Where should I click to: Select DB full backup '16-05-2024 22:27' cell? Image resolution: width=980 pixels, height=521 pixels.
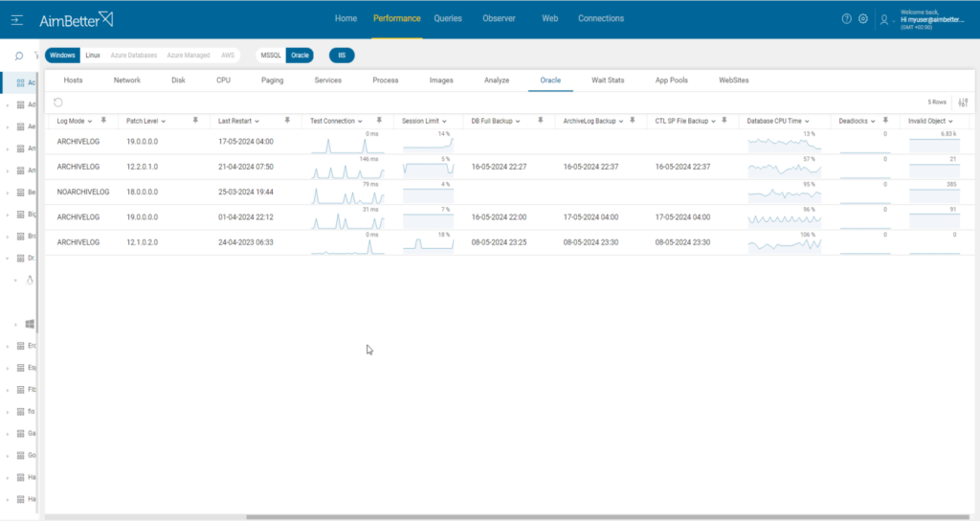(499, 167)
